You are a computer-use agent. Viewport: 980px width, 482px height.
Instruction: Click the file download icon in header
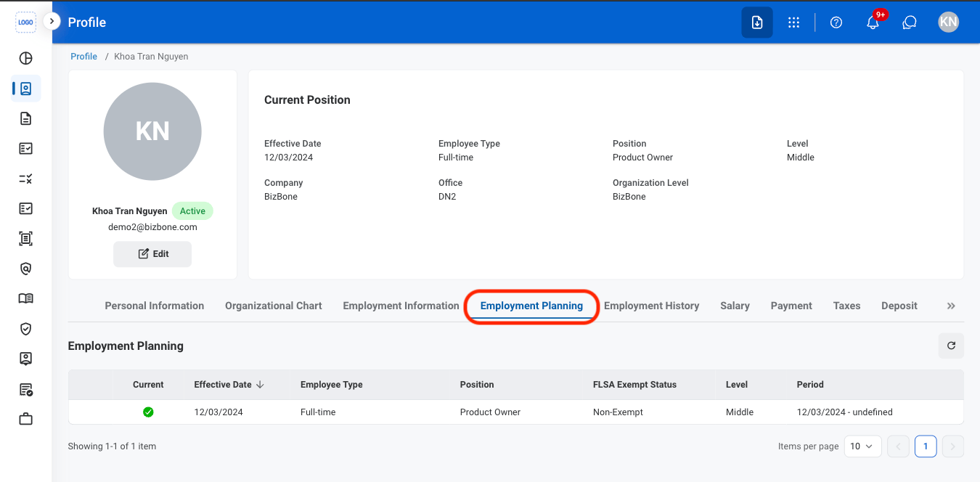757,23
